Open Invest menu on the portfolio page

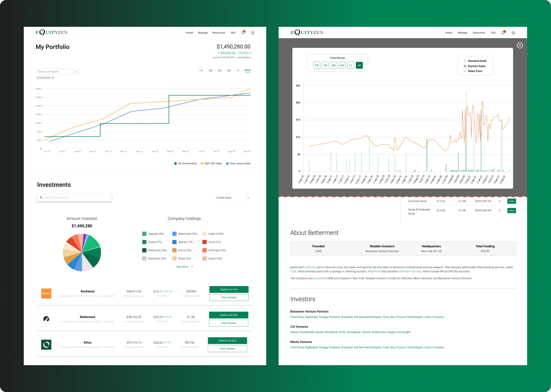coord(189,33)
